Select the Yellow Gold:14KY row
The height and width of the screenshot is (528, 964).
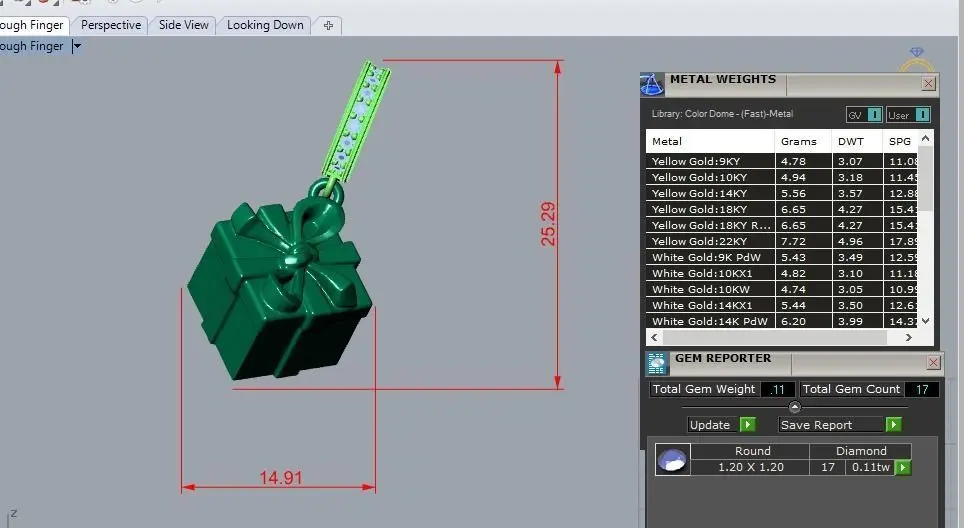tap(781, 194)
